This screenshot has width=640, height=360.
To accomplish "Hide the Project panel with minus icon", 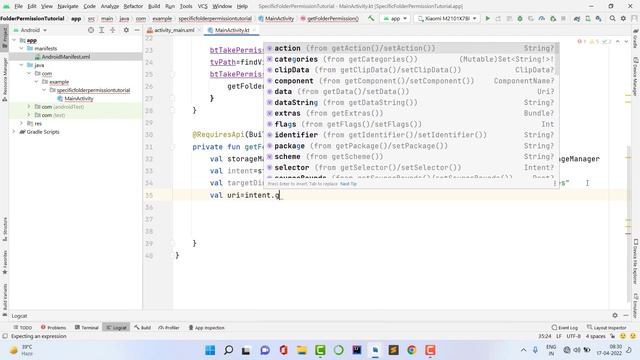I will click(x=137, y=30).
